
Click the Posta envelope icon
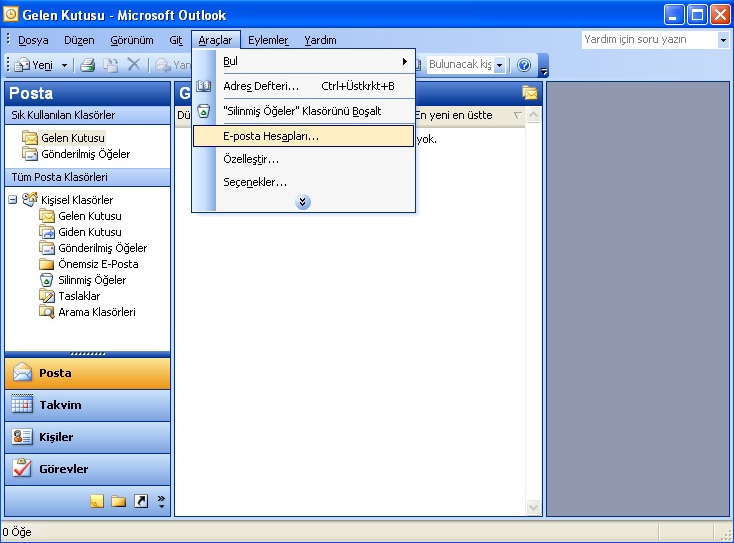[22, 373]
